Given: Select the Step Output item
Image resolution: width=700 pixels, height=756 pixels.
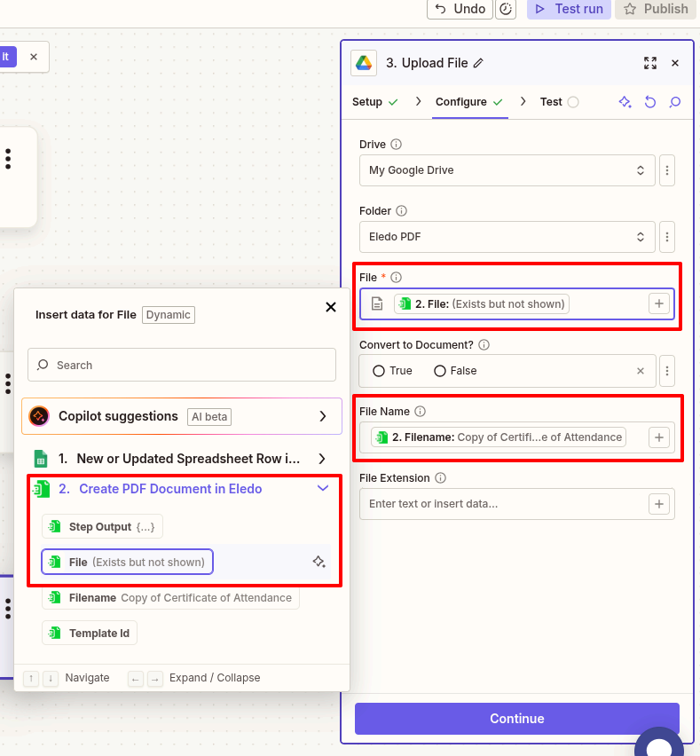Looking at the screenshot, I should coord(102,526).
